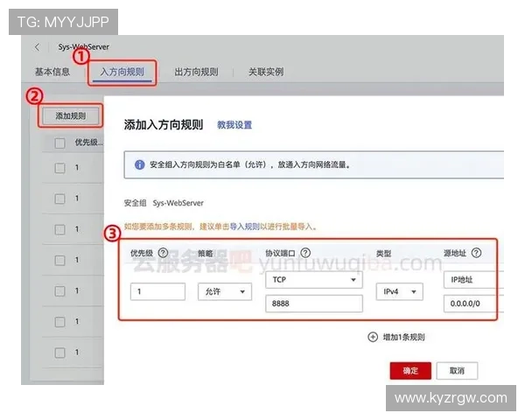
Task: Click the 增加1条规则 link
Action: [x=403, y=337]
